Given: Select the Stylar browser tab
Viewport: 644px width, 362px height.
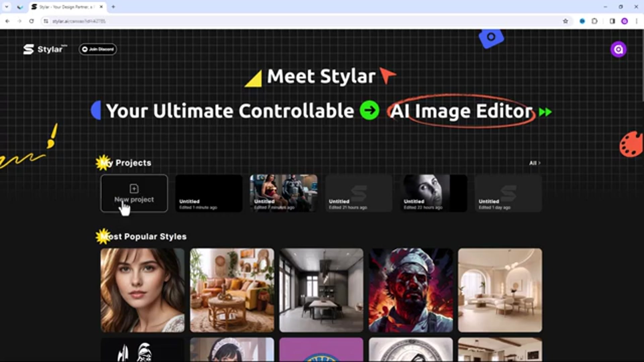Looking at the screenshot, I should point(67,7).
